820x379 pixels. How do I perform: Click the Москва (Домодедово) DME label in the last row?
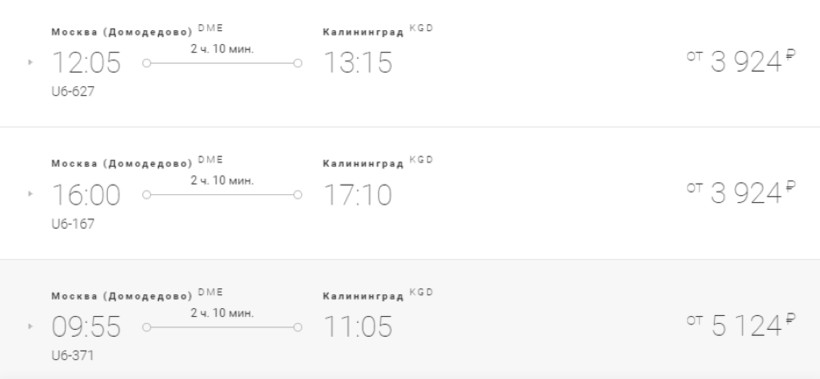[x=137, y=294]
